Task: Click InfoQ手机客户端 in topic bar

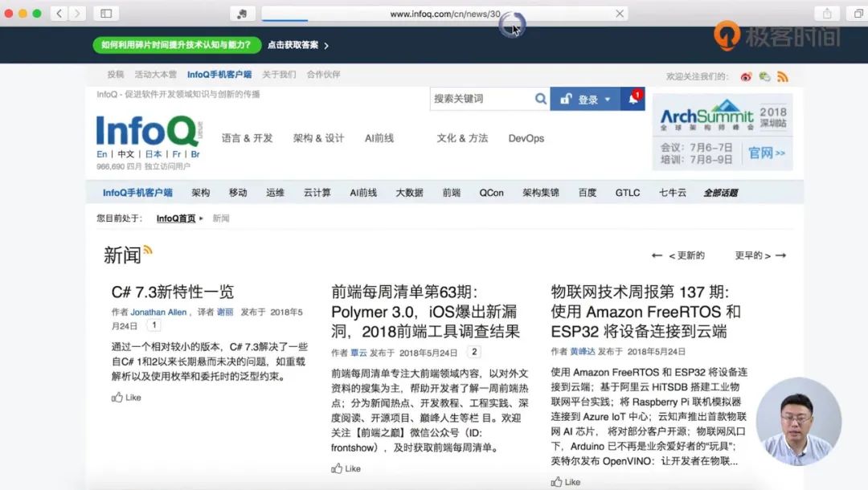Action: 137,193
